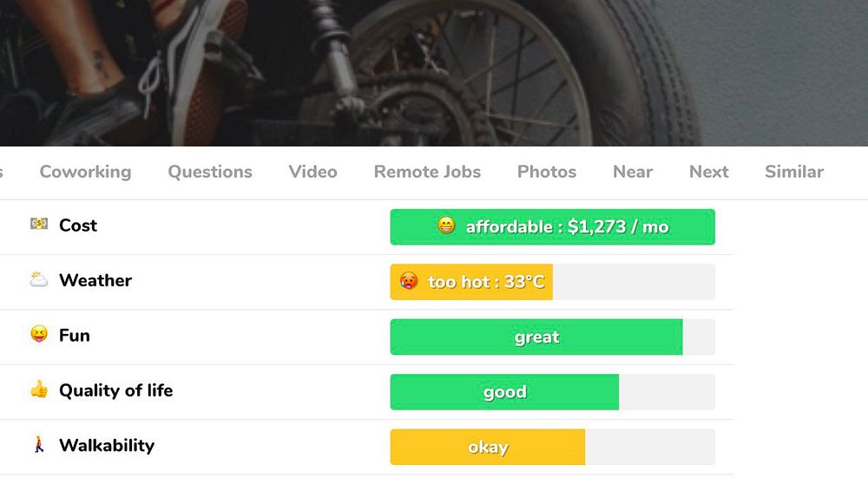Click the tongue-out face icon beside Fun
Screen dimensions: 868x484
coord(39,335)
